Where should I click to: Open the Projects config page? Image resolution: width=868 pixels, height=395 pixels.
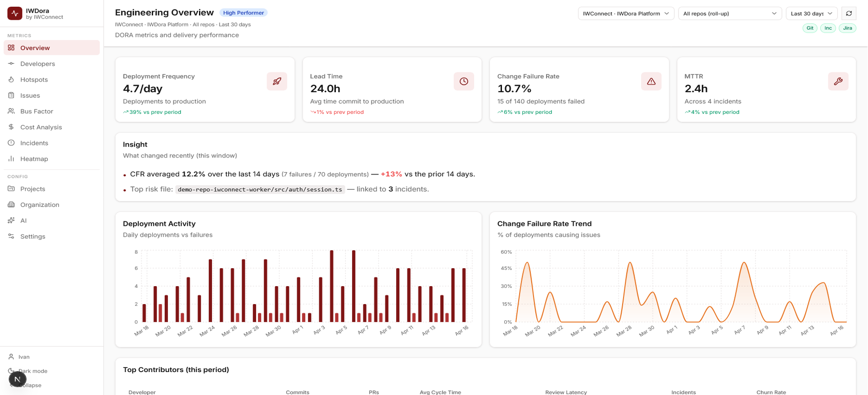[x=52, y=189]
